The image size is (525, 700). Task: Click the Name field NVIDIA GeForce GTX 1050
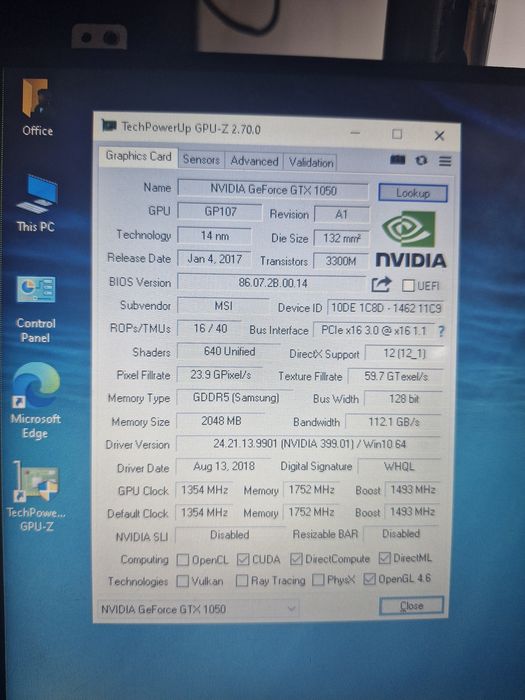pyautogui.click(x=273, y=190)
